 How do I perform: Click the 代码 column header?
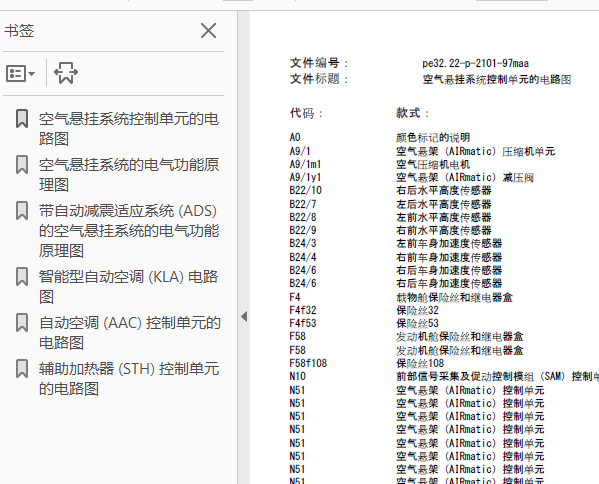306,113
